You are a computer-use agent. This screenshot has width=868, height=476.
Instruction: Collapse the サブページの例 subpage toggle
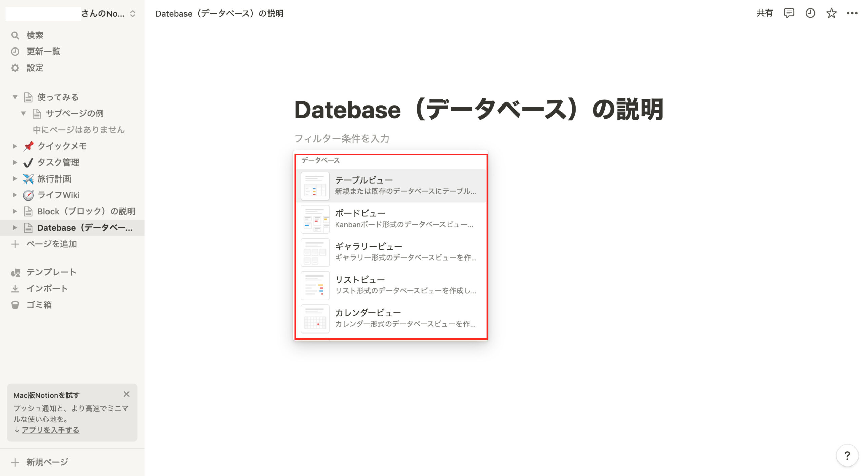23,114
